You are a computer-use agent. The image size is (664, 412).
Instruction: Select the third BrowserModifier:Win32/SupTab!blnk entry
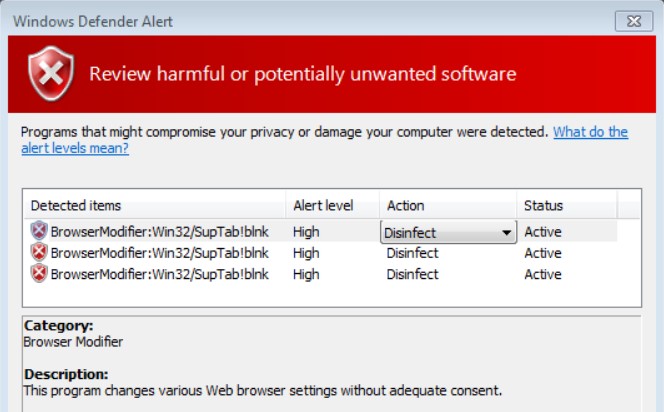pyautogui.click(x=159, y=274)
